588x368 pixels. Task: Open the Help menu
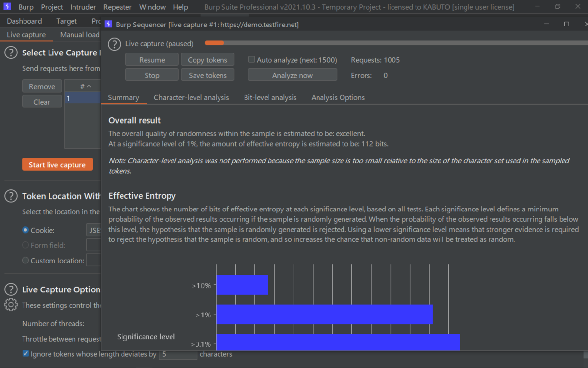click(180, 7)
